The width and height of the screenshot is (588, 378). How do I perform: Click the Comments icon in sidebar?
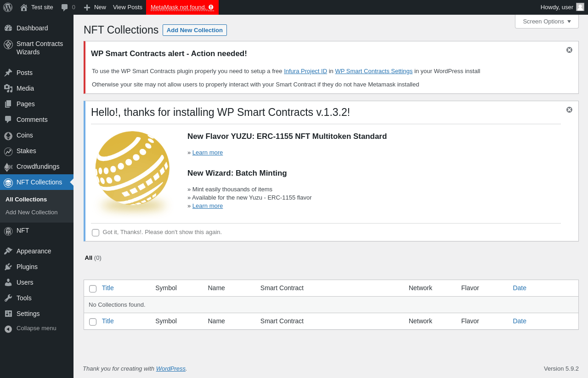point(8,120)
